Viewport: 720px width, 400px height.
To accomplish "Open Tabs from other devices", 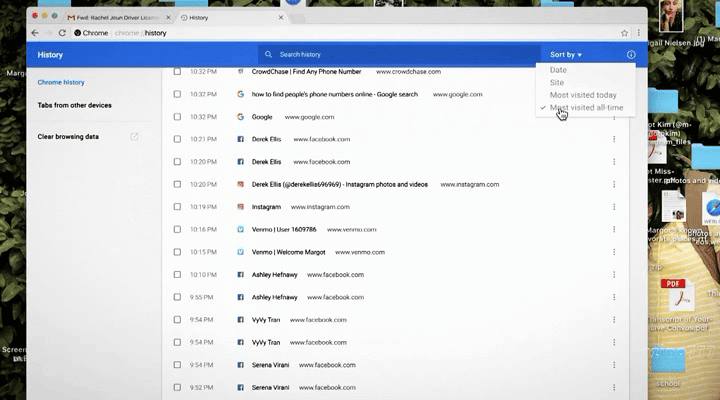I will click(x=74, y=105).
